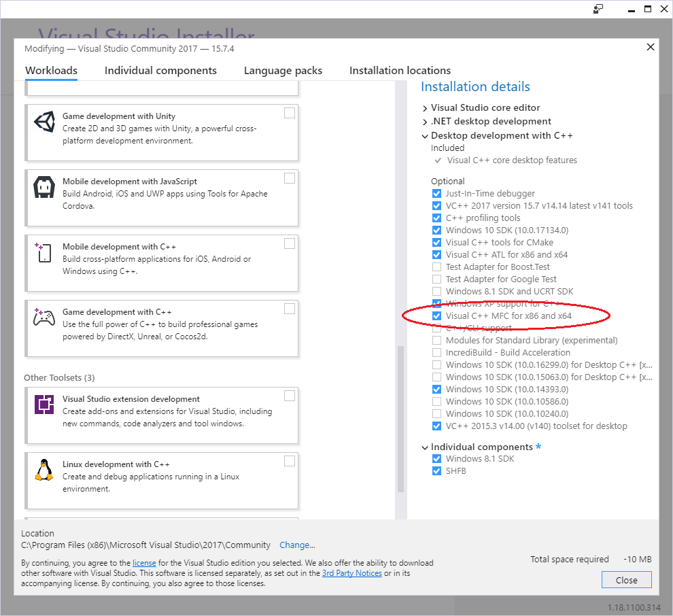The width and height of the screenshot is (673, 616).
Task: Click the Game development with C++ controller icon
Action: tap(44, 318)
